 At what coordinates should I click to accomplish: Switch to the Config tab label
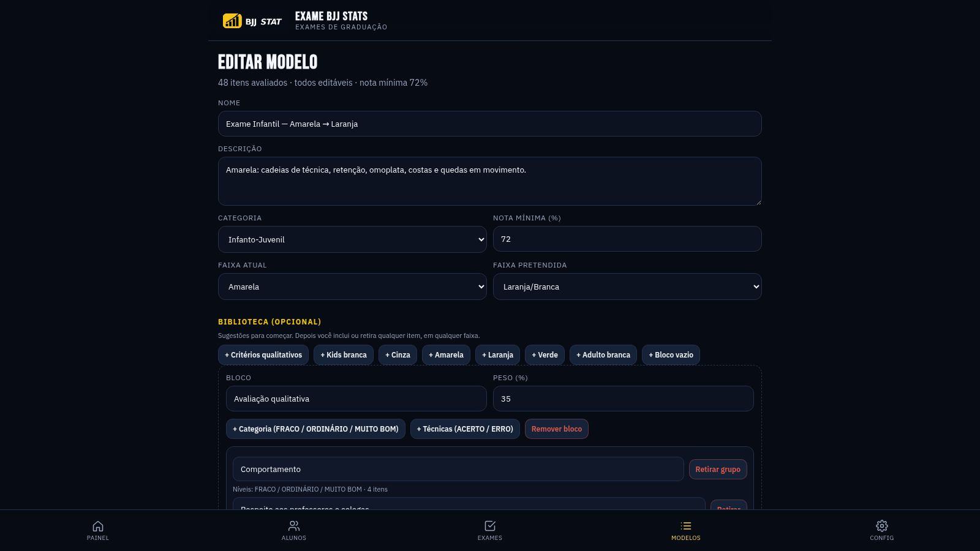tap(882, 538)
